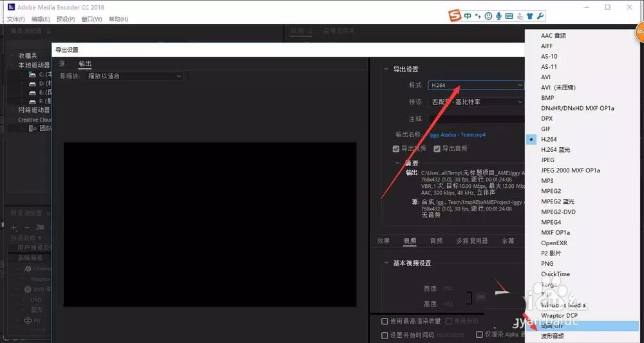Uncheck the 导出视频 checkbox
The image size is (644, 343).
396,149
